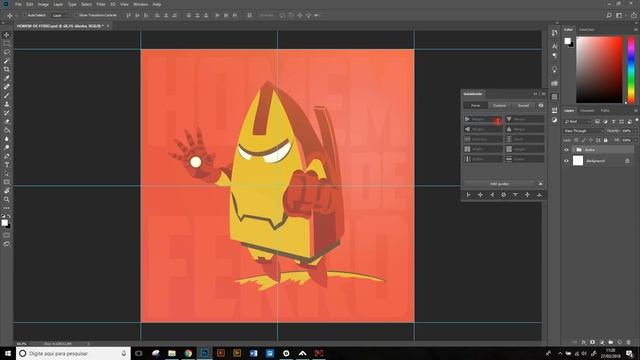
Task: Create new layer icon in Layers panel
Action: pyautogui.click(x=620, y=342)
